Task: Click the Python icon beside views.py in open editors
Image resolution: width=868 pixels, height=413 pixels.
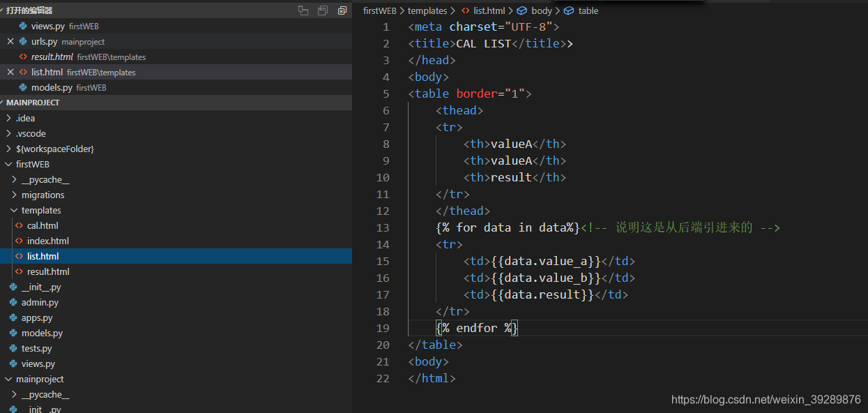Action: [x=23, y=26]
